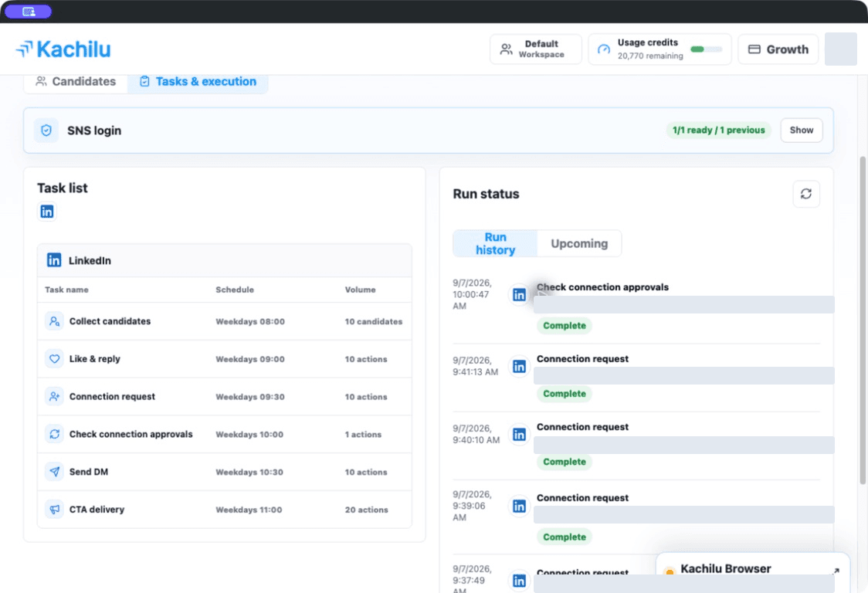Click the profile avatar placeholder

point(840,49)
